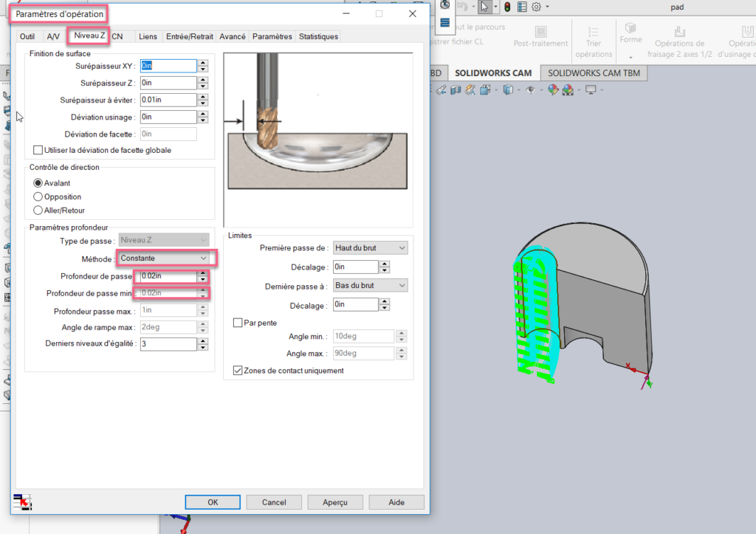Expand the Première passe de dropdown

370,248
